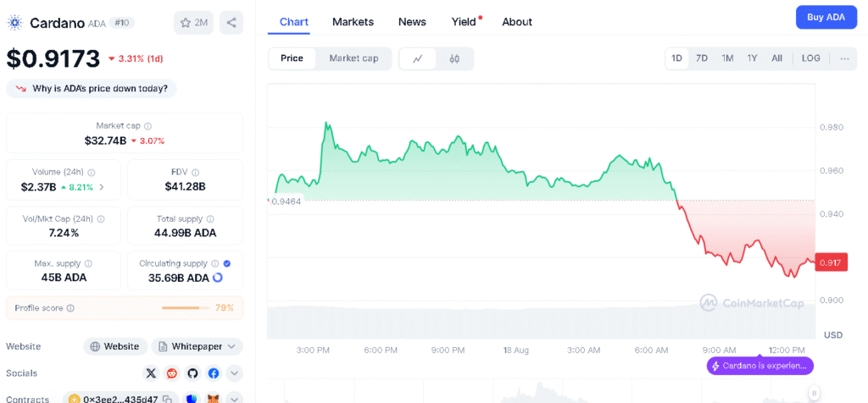Select 1Y time range

pyautogui.click(x=752, y=58)
